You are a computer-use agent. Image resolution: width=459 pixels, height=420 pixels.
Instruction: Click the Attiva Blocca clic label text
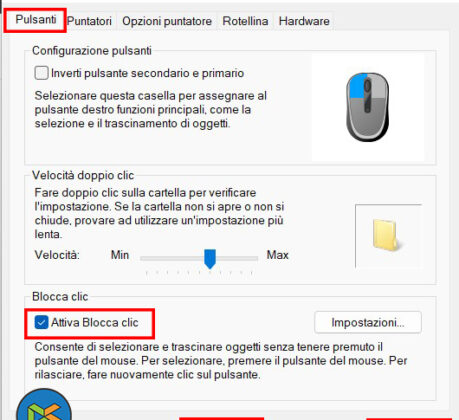click(95, 323)
